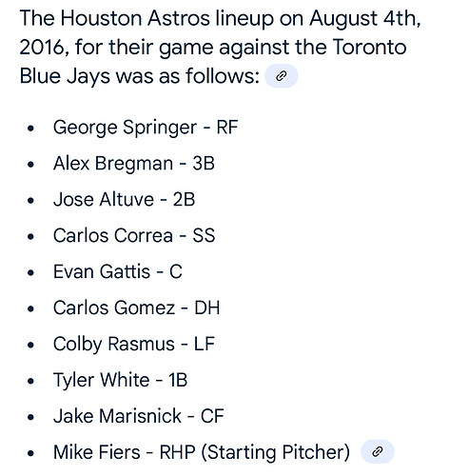Screen dimensions: 469x476
Task: Click the Mike Fiers starting pitcher text
Action: (x=202, y=452)
